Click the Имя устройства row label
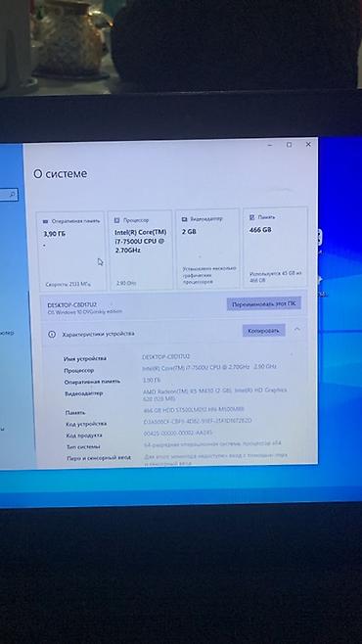 point(84,358)
